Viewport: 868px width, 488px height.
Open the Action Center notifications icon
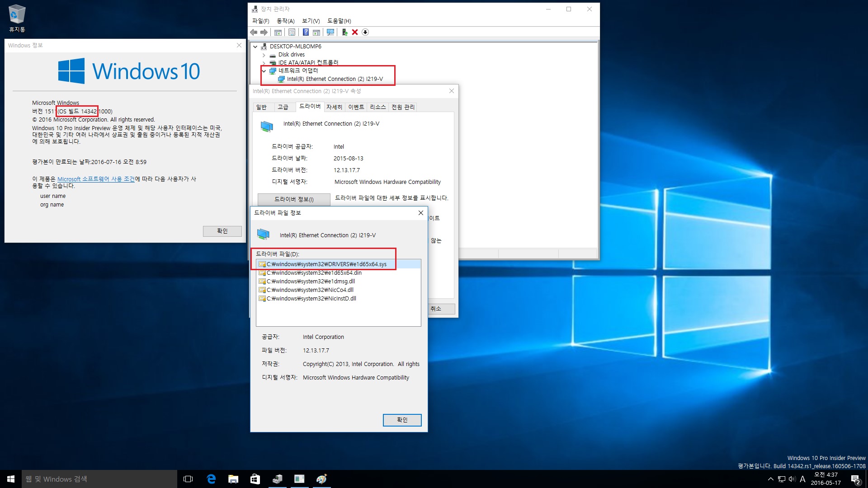855,479
